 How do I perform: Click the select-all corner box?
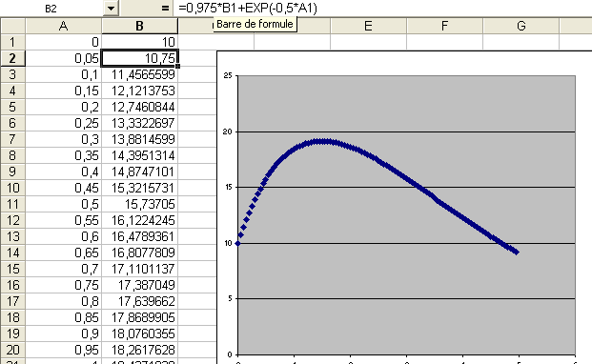(12, 26)
